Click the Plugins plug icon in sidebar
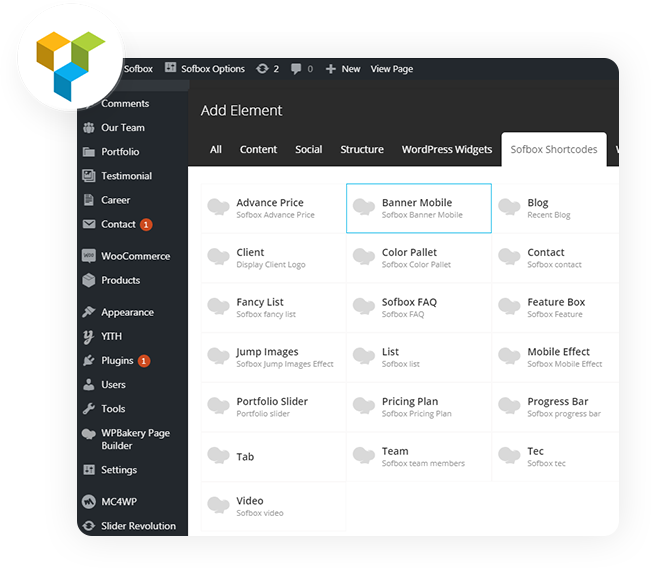 pyautogui.click(x=89, y=360)
